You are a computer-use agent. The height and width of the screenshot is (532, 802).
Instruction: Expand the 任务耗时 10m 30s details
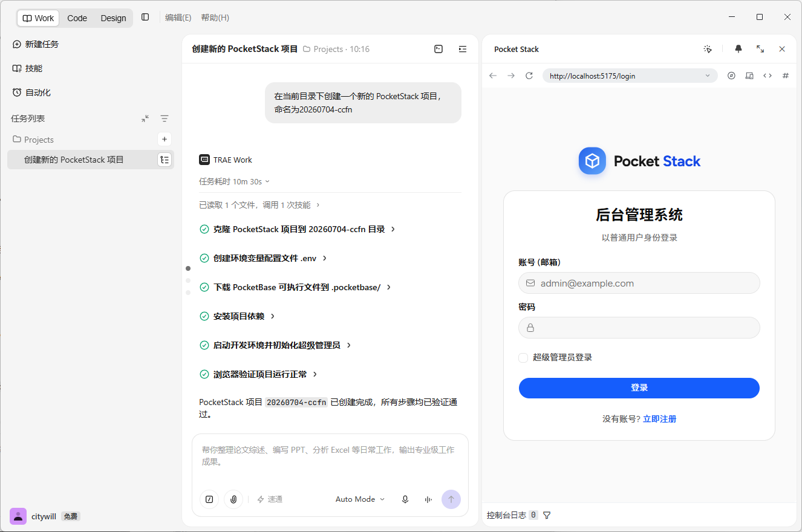234,181
